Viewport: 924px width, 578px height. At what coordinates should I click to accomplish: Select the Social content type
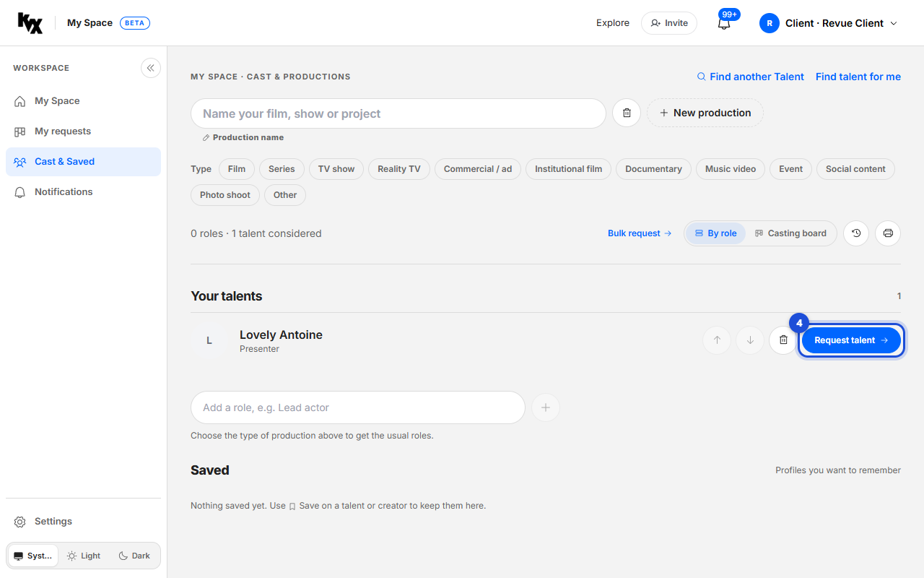[x=855, y=169]
